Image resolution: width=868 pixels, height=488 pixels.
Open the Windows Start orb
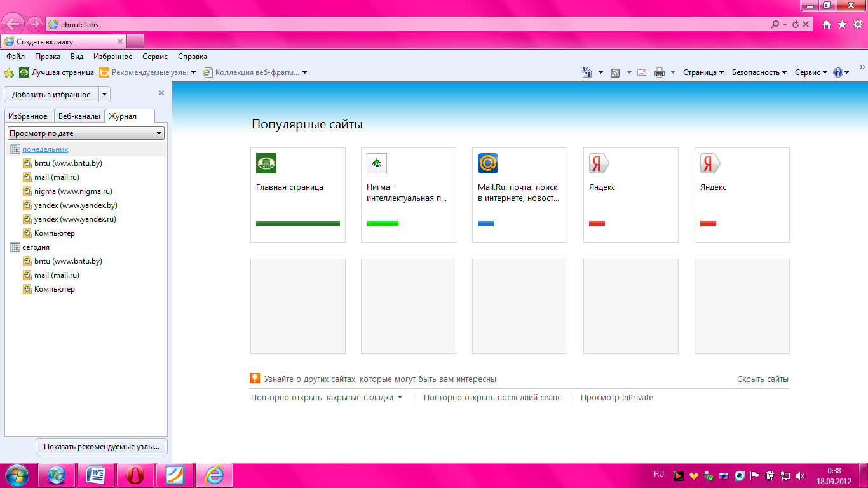(17, 475)
